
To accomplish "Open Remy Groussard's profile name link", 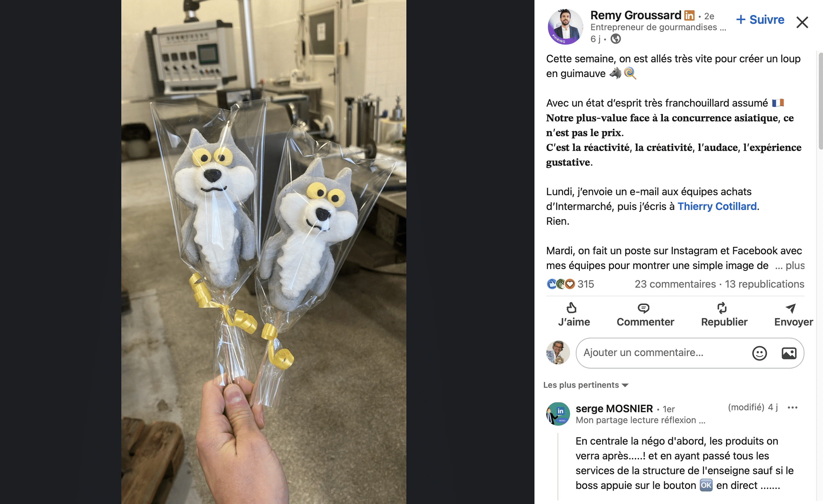I will (x=636, y=15).
